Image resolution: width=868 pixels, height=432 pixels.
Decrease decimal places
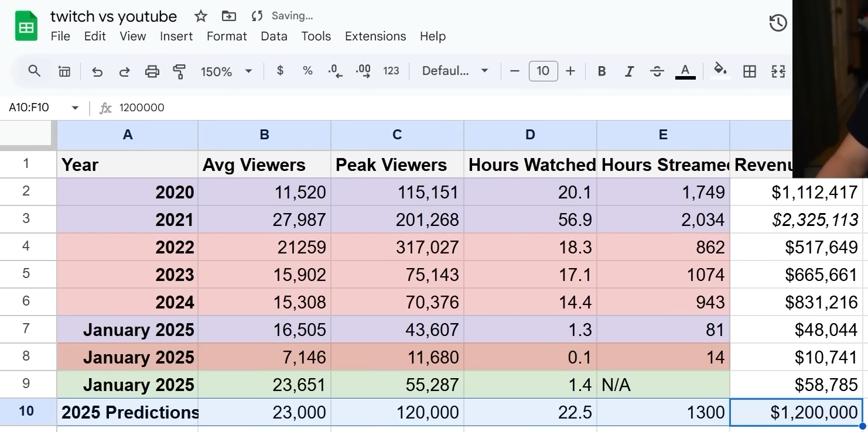335,71
